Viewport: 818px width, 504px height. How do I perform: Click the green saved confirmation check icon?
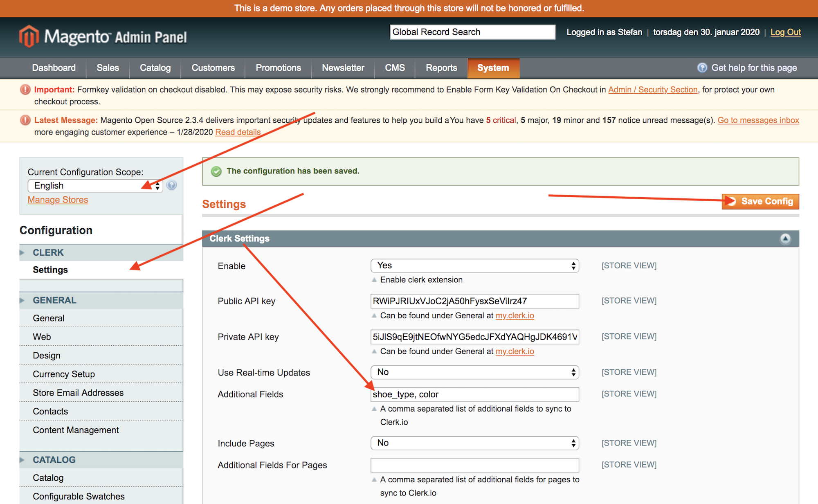pyautogui.click(x=216, y=171)
